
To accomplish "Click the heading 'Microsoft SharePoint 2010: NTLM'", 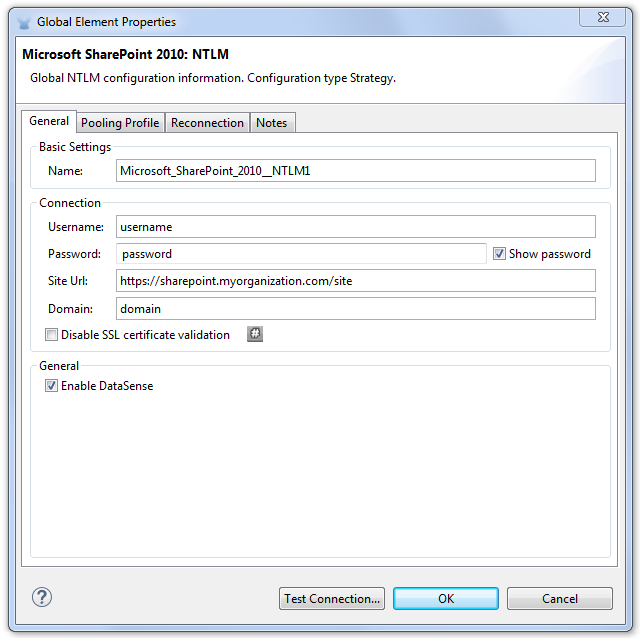I will click(x=125, y=54).
